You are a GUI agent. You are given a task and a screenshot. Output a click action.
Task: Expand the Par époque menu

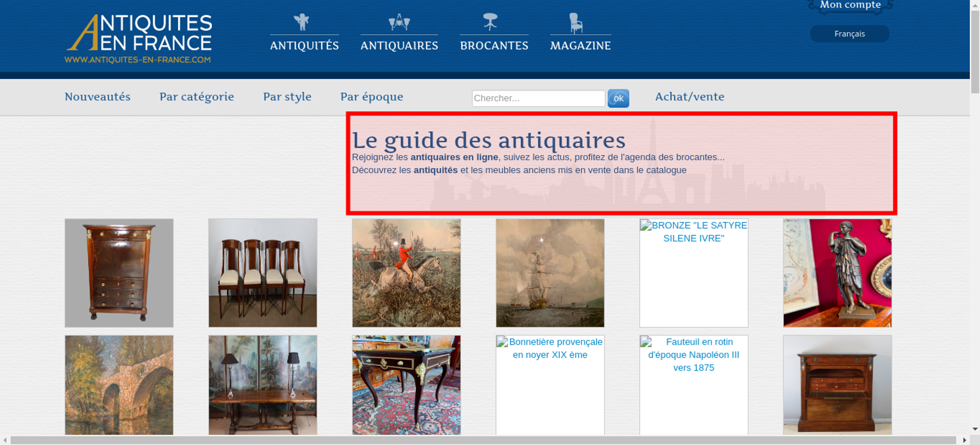coord(371,97)
